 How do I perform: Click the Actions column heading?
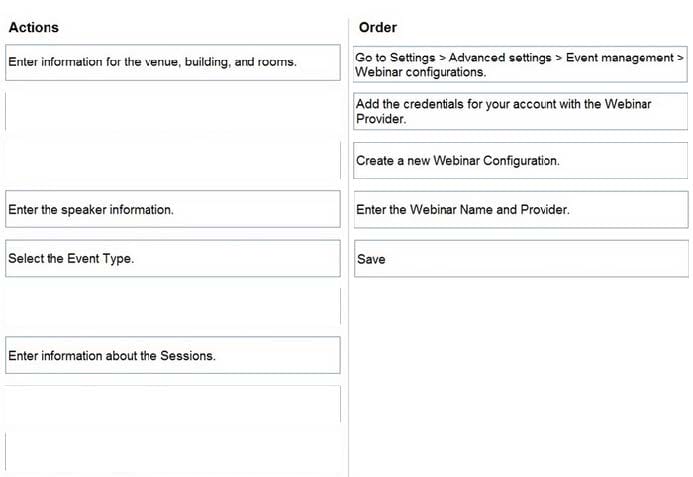pyautogui.click(x=34, y=27)
